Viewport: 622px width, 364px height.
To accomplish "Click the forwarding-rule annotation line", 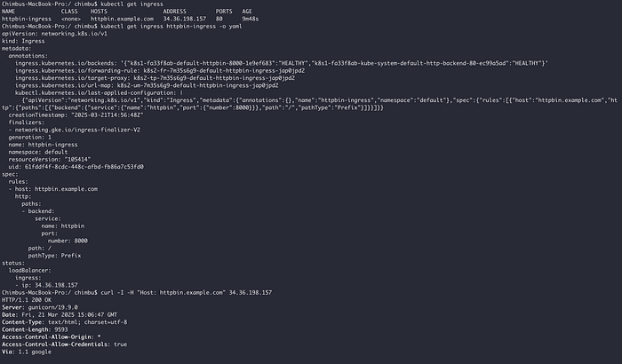I will (160, 70).
